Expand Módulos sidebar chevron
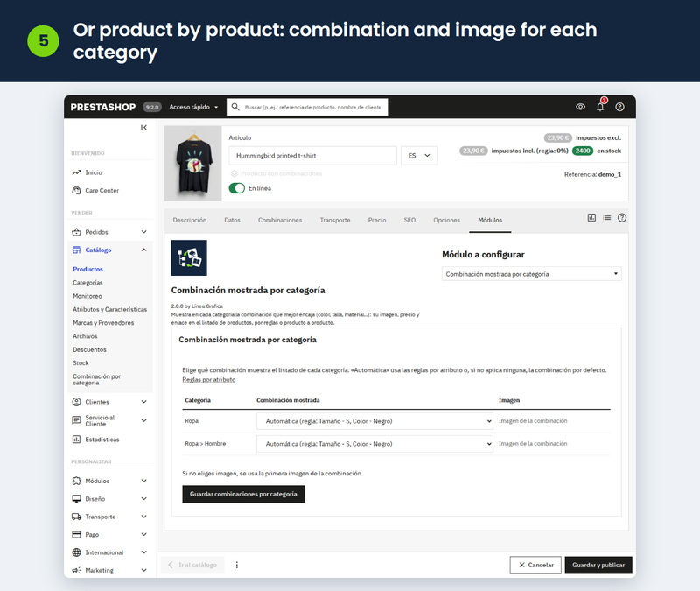This screenshot has width=700, height=591. pos(143,481)
